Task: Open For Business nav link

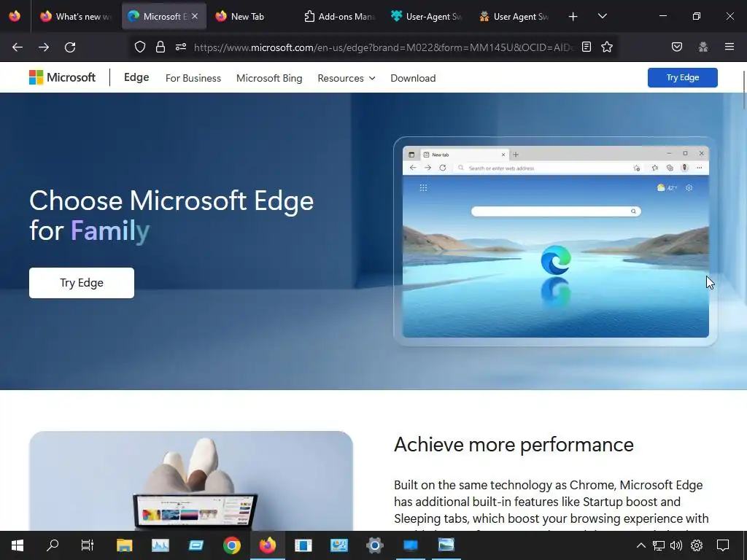Action: pyautogui.click(x=193, y=78)
